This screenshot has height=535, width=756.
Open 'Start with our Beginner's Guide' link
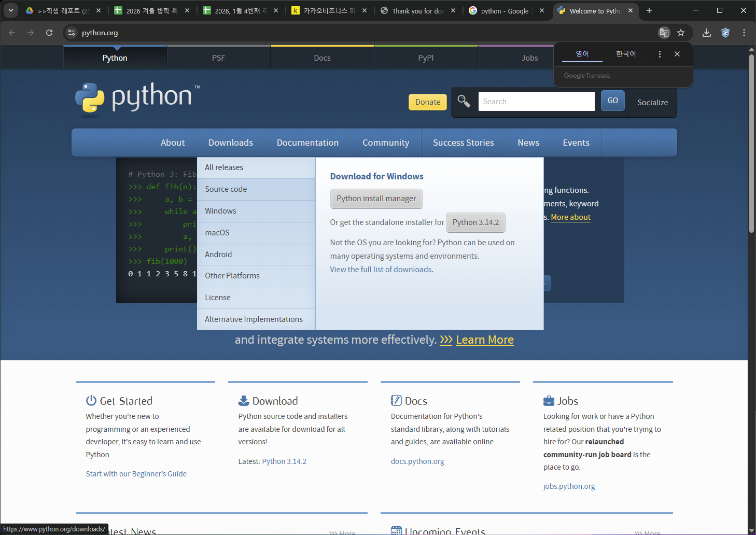(136, 474)
